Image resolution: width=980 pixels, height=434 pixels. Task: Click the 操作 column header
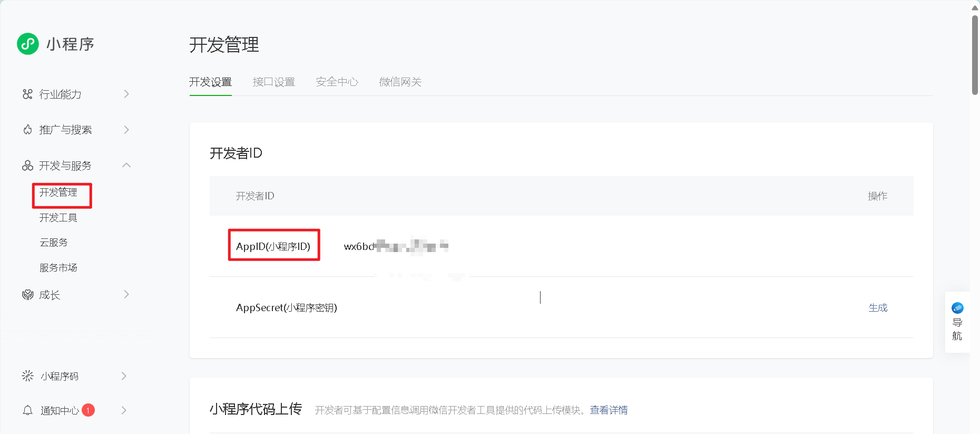pos(878,196)
